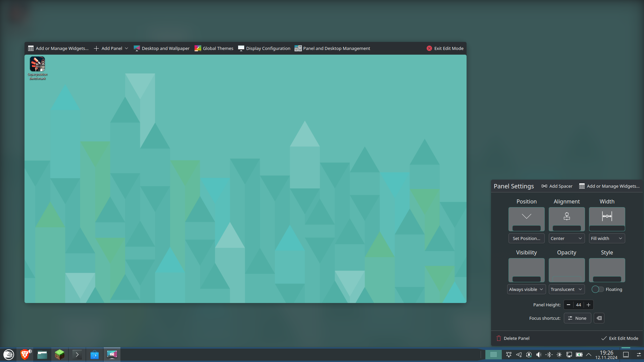
Task: Click Set Position... button
Action: coord(526,238)
